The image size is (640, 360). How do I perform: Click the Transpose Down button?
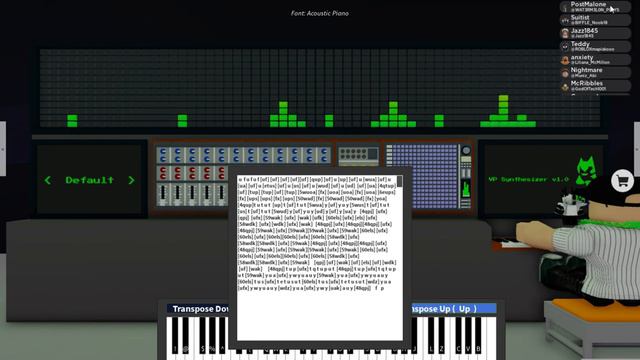[x=198, y=309]
